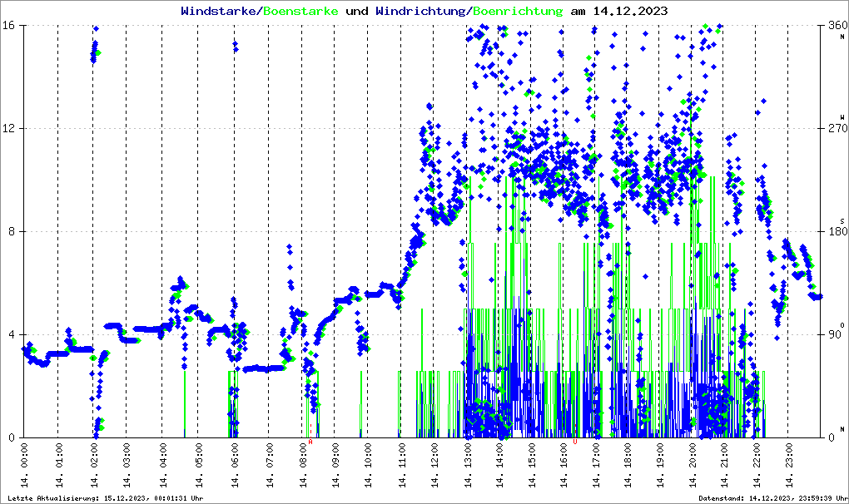Click the blue "Windstarke" title word
Screen dimensions: 849x504
pos(220,12)
